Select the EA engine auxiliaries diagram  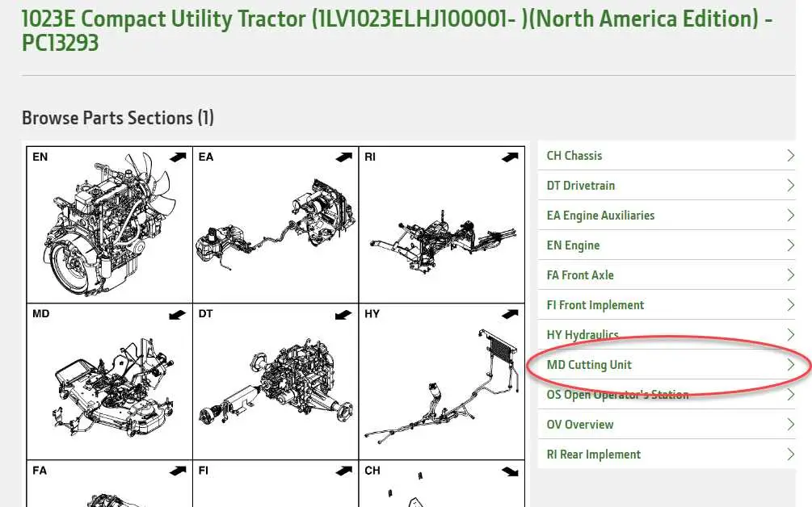point(276,224)
